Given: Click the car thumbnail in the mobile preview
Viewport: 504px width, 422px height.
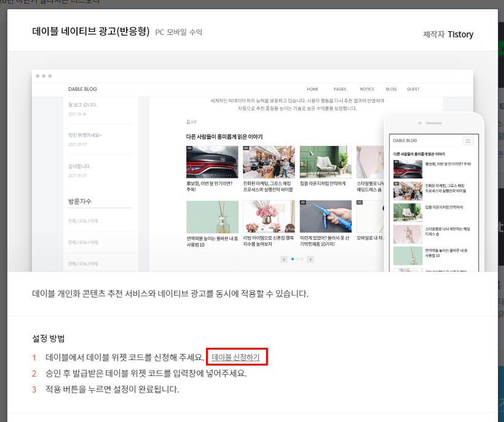Looking at the screenshot, I should (x=408, y=169).
